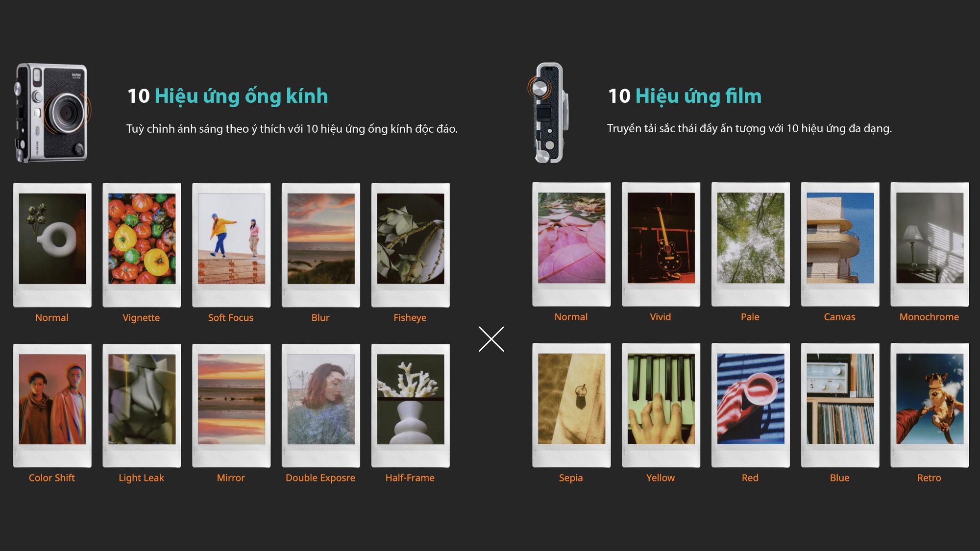Select the Pale tree canopy photo
980x551 pixels.
point(751,244)
